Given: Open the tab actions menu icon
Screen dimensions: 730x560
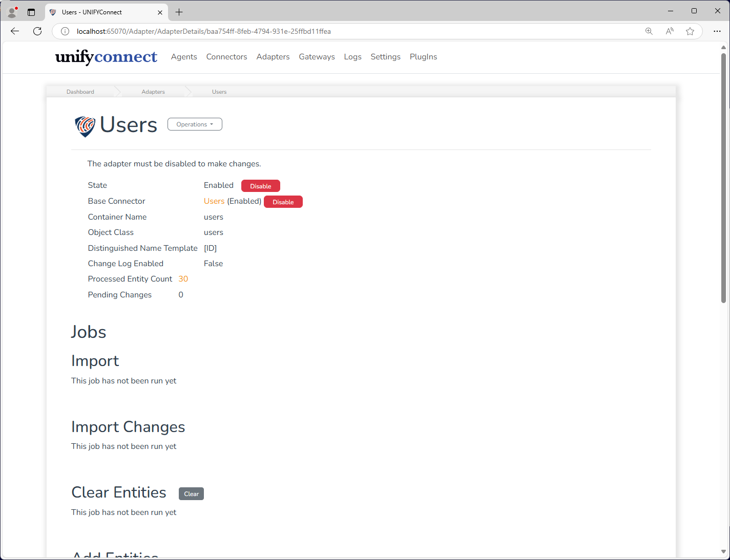Looking at the screenshot, I should [31, 12].
